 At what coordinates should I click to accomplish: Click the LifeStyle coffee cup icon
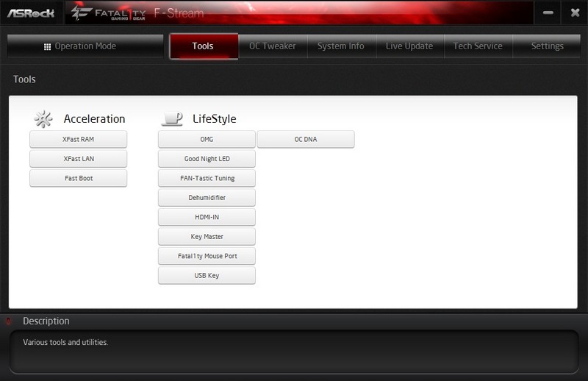tap(172, 119)
